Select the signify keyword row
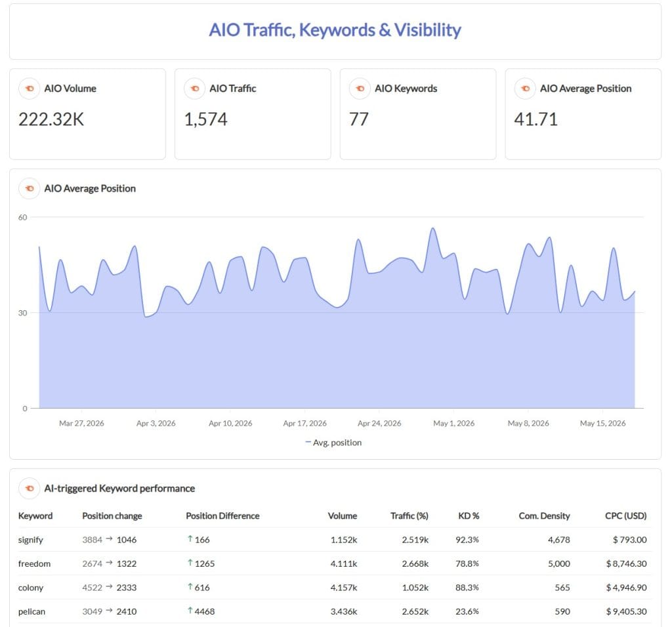 coord(334,540)
